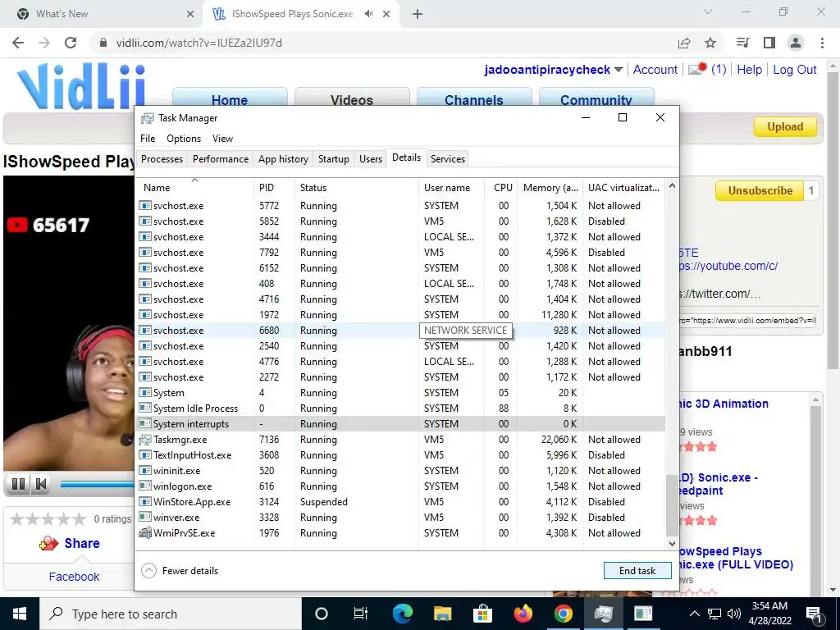Select winver.exe process row
Image resolution: width=840 pixels, height=630 pixels.
400,518
